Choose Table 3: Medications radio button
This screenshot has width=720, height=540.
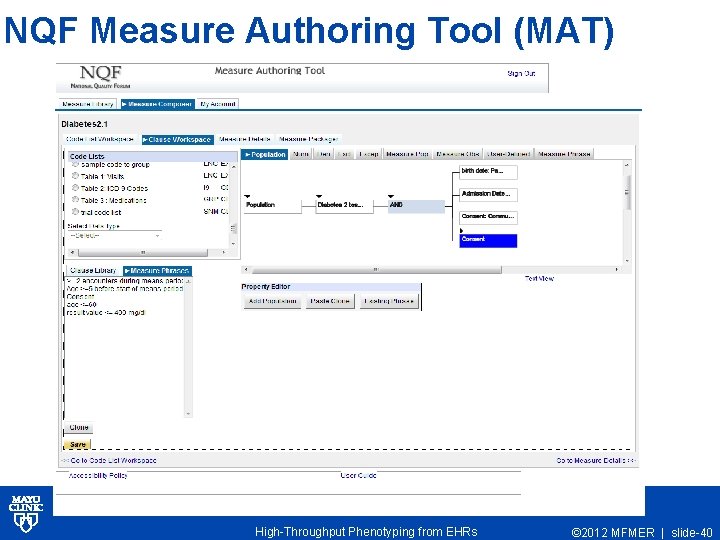click(76, 200)
